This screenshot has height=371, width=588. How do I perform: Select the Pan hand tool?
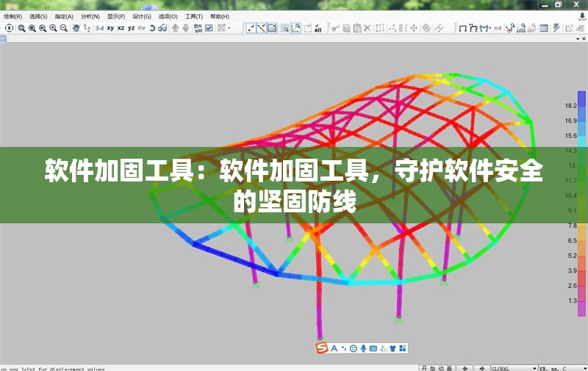[76, 28]
